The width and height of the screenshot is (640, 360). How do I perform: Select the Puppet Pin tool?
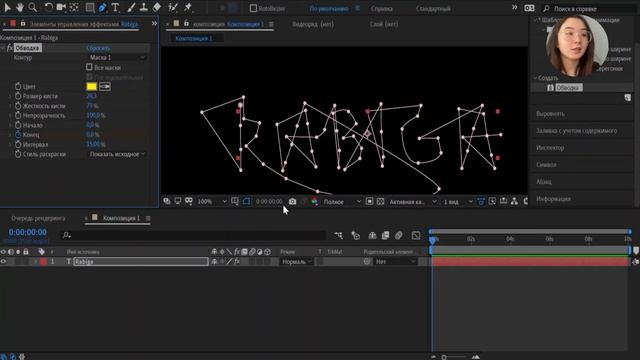click(188, 7)
